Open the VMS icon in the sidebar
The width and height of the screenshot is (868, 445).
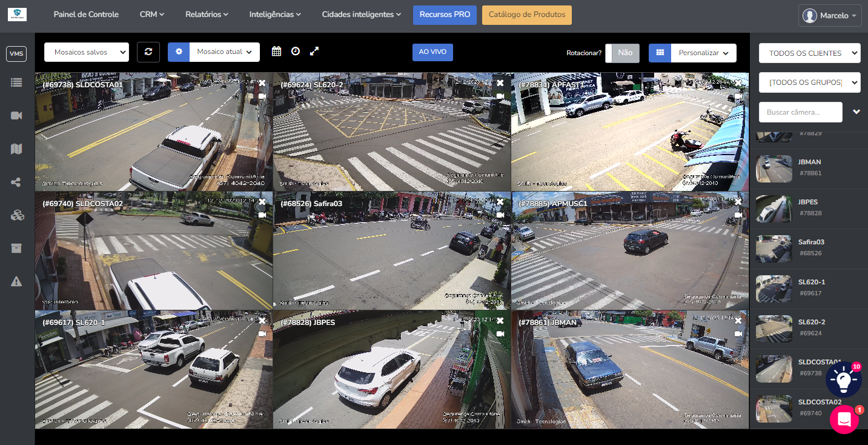tap(16, 54)
